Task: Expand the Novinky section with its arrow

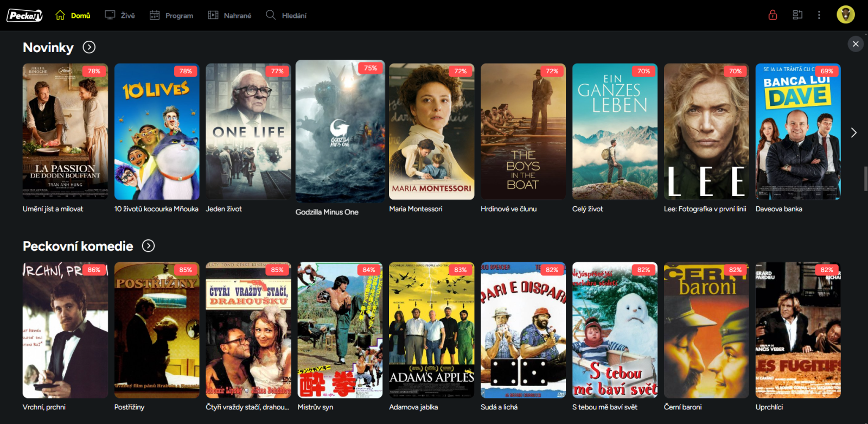Action: pos(89,47)
